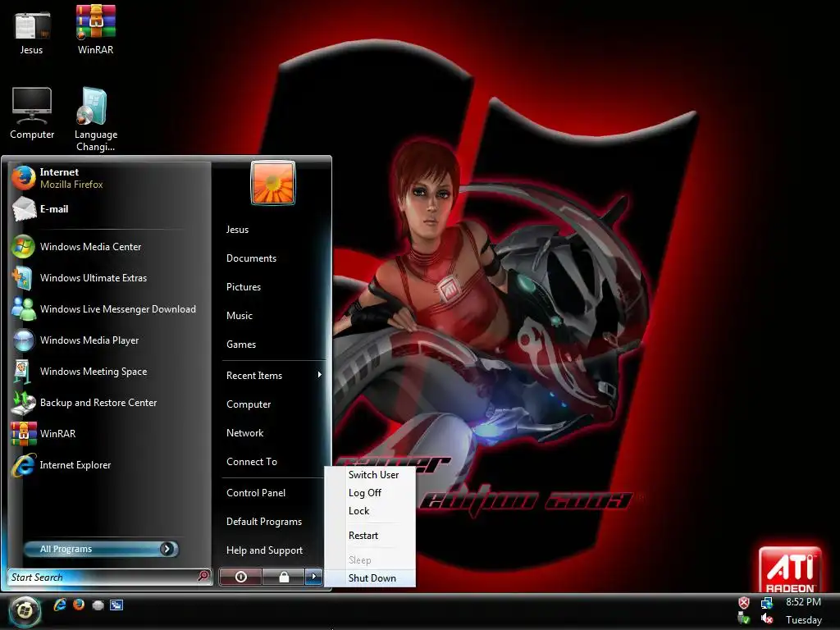Click the muted volume tray icon
840x630 pixels.
click(x=767, y=619)
